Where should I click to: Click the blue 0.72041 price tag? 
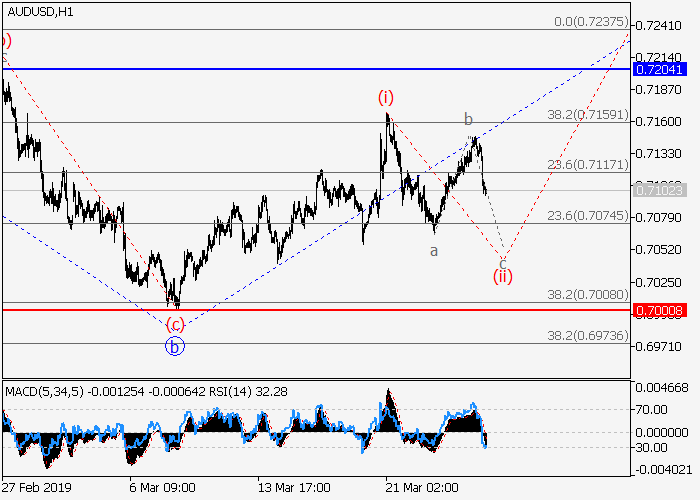(x=660, y=69)
